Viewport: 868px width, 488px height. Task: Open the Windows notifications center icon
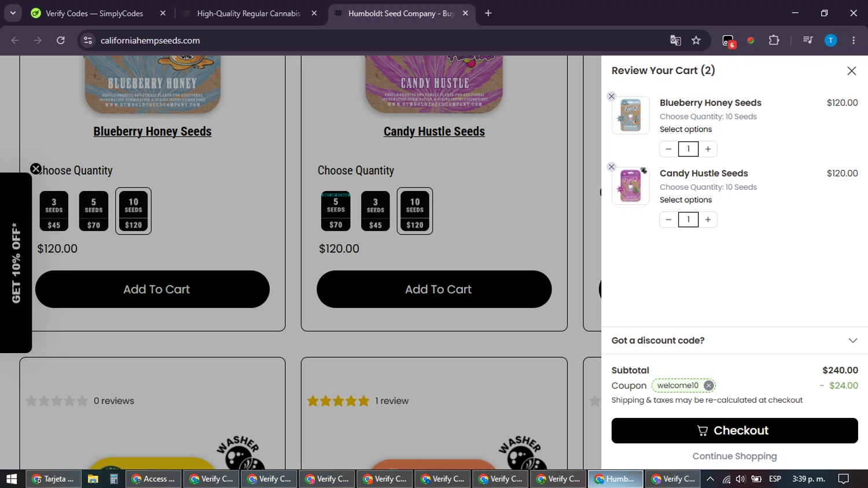pos(844,479)
